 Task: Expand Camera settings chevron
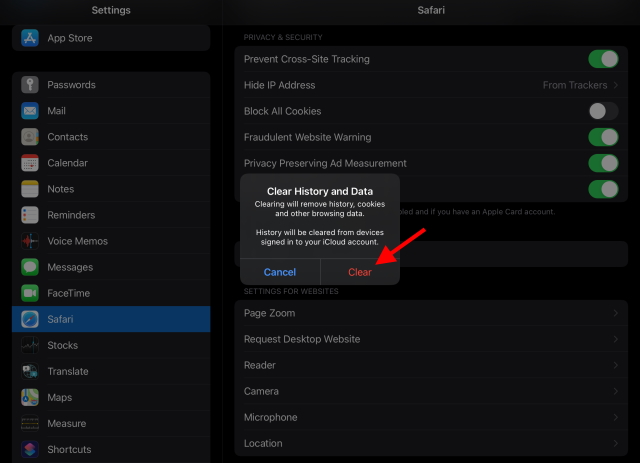click(x=616, y=392)
